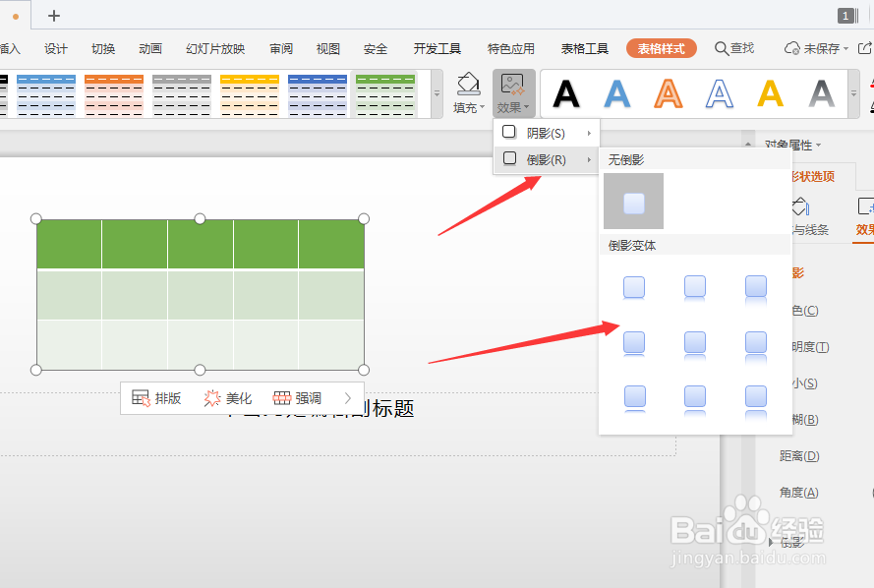Open the Special Apps (特色应用) tab
This screenshot has height=588, width=874.
(511, 49)
